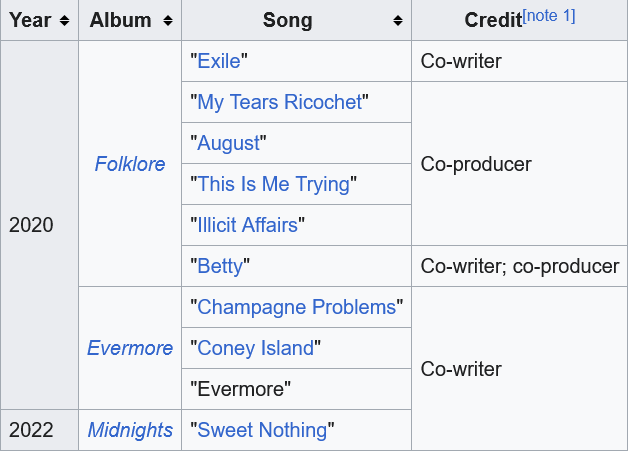Viewport: 628px width, 451px height.
Task: Click the Credit column header
Action: point(493,21)
